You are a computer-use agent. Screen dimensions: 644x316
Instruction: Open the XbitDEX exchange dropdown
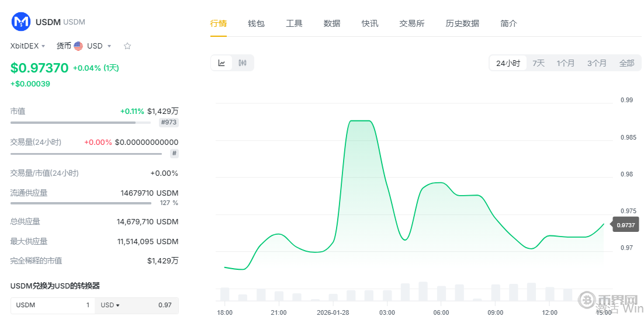coord(28,46)
